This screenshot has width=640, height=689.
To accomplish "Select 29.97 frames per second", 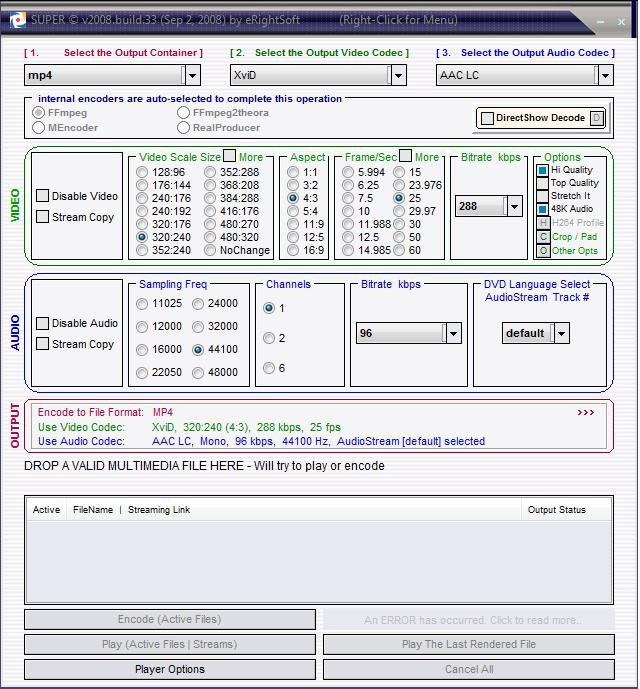I will coord(399,211).
